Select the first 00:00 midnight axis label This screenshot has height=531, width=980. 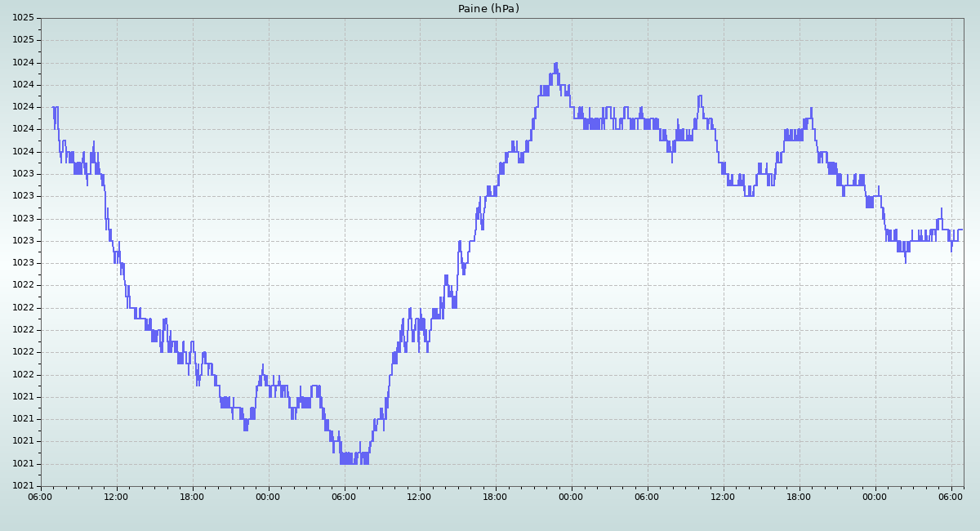[x=268, y=496]
